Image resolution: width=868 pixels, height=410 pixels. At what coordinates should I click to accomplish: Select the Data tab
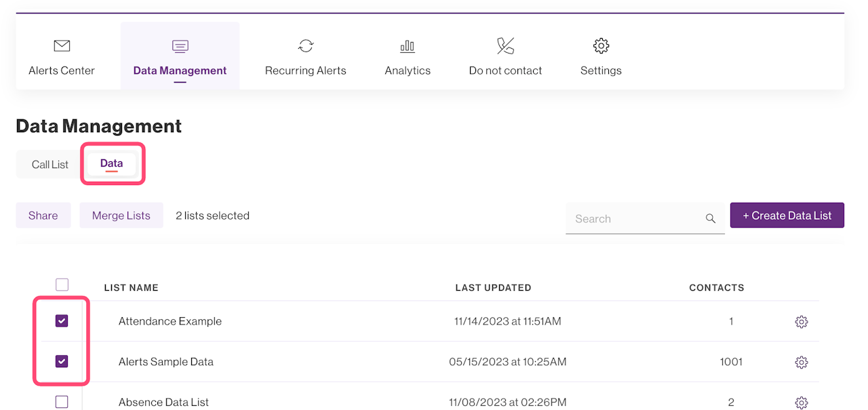(x=112, y=163)
